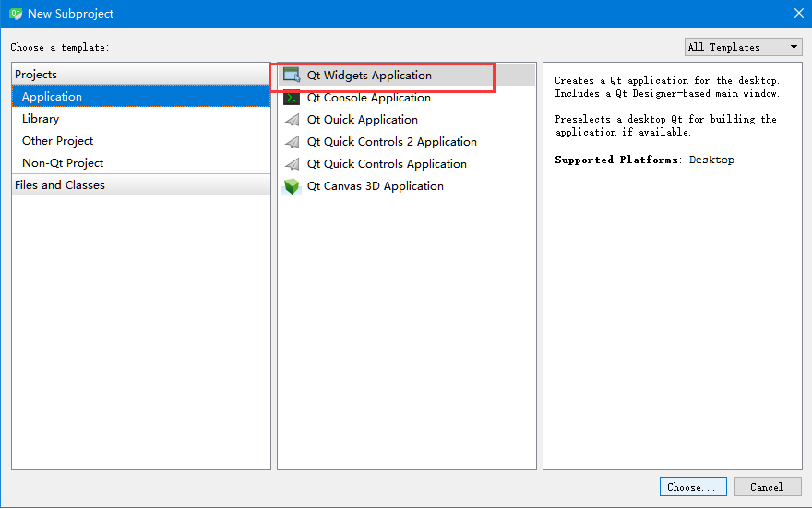812x509 pixels.
Task: Select the Qt Canvas 3D Application template
Action: 375,186
